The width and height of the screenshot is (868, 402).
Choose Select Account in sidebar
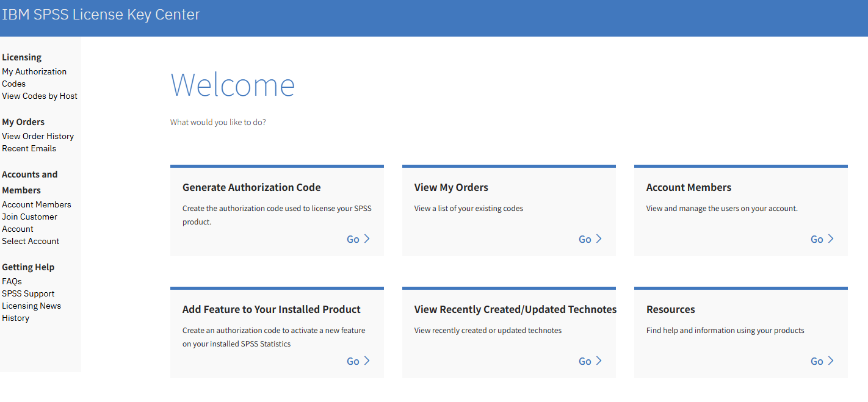pos(31,241)
